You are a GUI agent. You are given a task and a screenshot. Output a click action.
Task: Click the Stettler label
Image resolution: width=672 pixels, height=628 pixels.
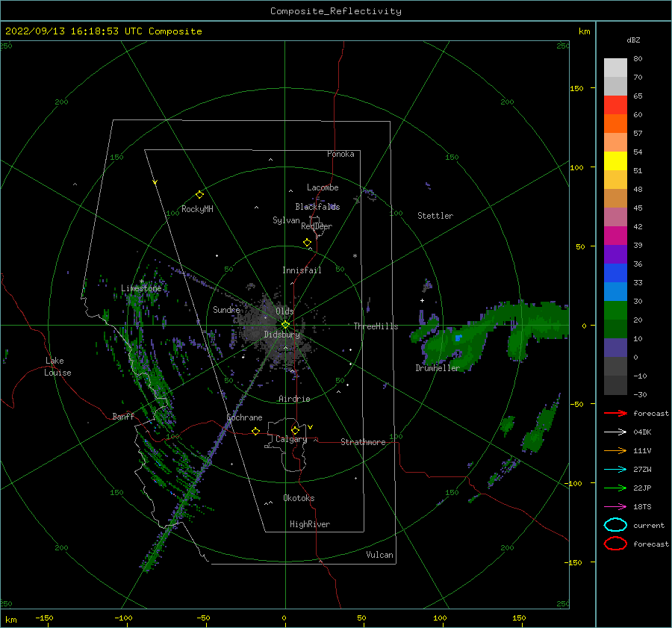click(435, 216)
